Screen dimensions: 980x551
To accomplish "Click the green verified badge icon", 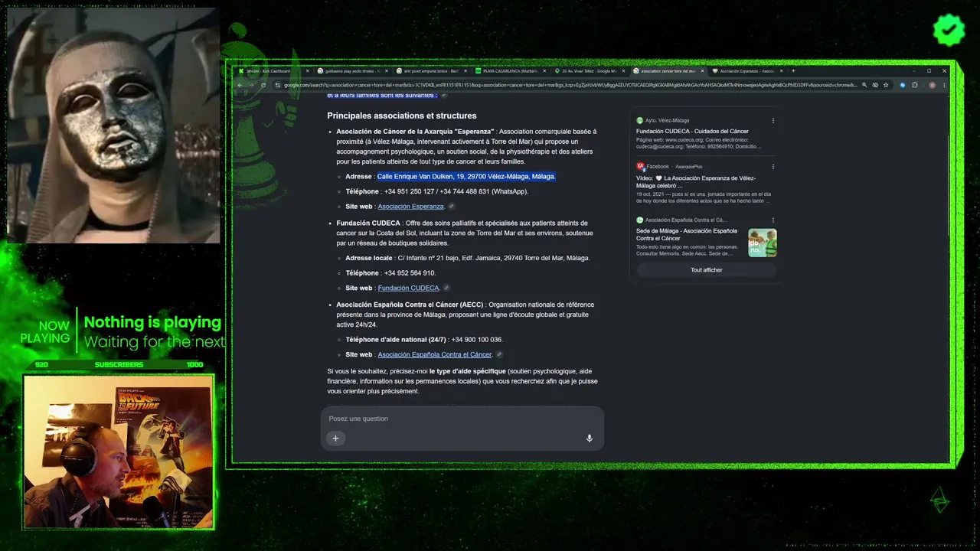I will pos(949,30).
